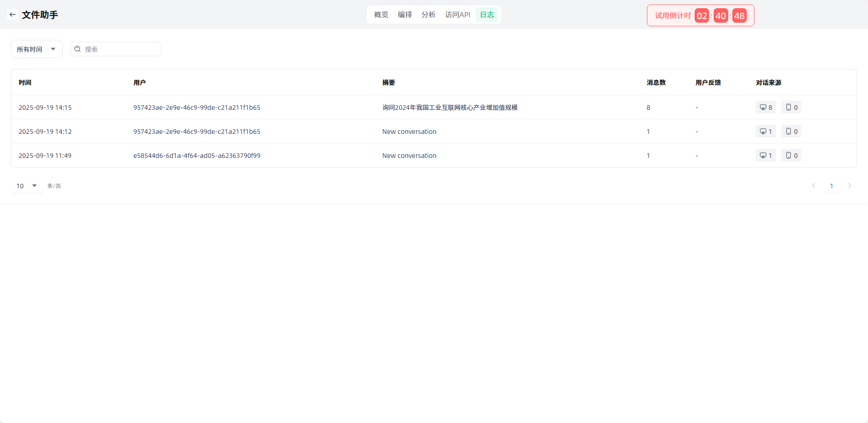Click the desktop source icon in first row
868x423 pixels.
click(x=763, y=108)
